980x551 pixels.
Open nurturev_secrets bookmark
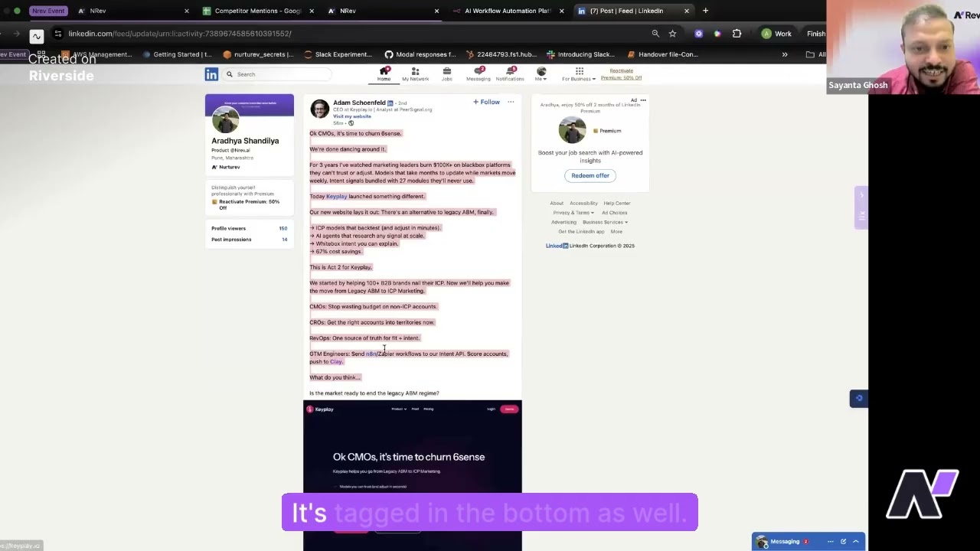coord(258,54)
